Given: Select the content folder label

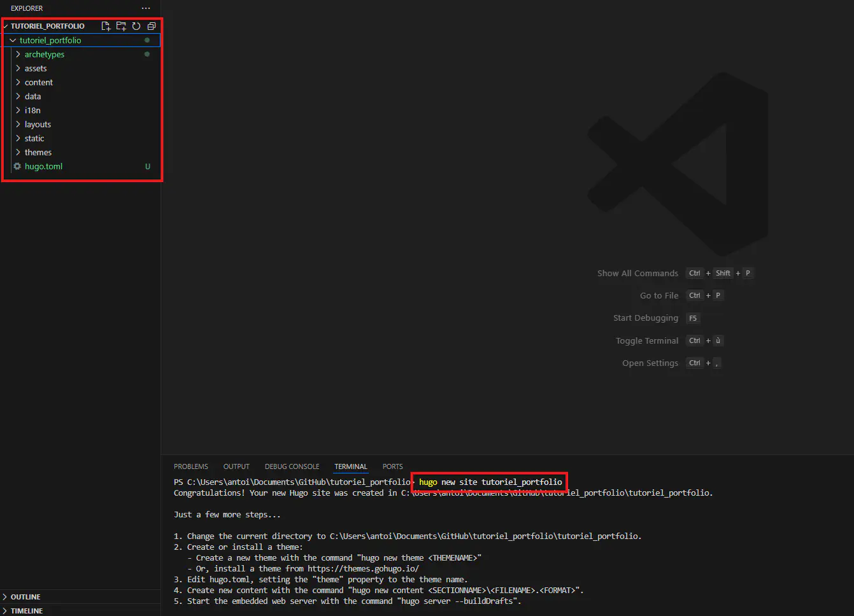Looking at the screenshot, I should click(x=39, y=82).
